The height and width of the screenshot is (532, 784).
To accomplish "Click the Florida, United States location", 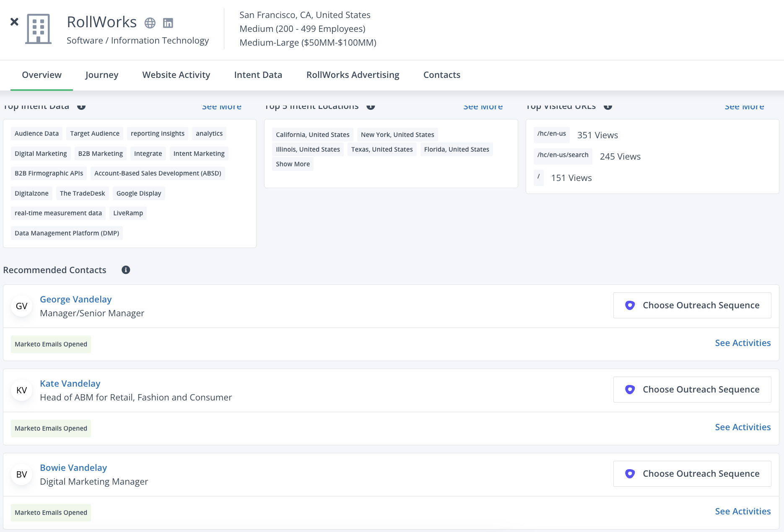I will (x=457, y=150).
